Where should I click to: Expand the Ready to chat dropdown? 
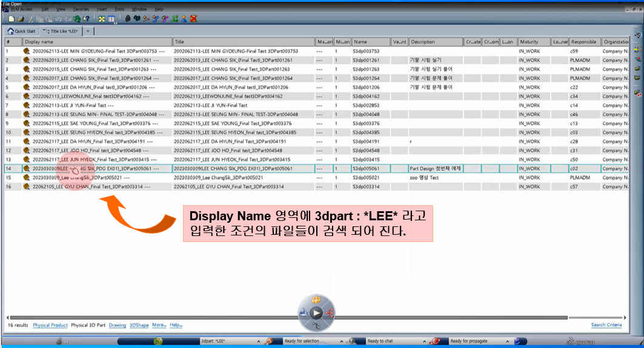[x=424, y=341]
